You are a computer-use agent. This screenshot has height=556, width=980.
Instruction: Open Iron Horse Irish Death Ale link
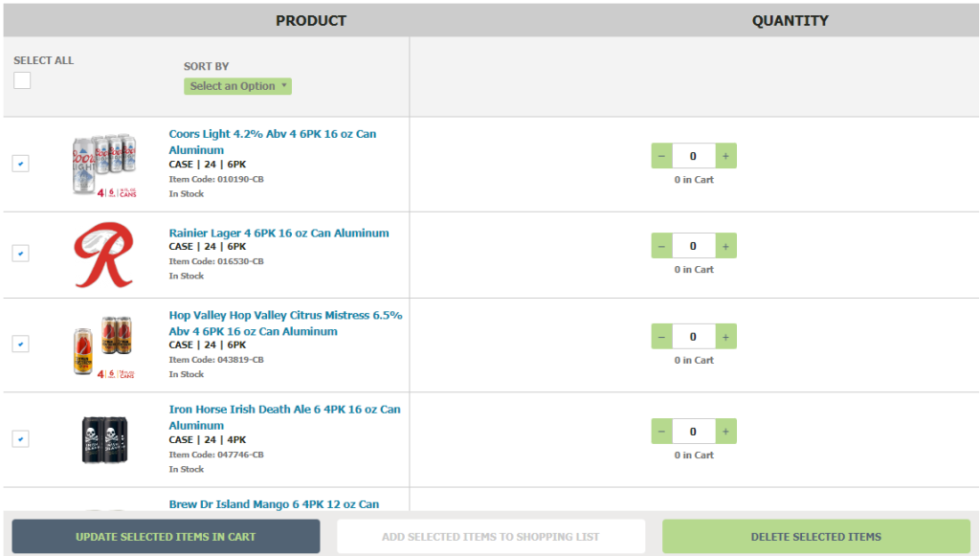point(284,417)
